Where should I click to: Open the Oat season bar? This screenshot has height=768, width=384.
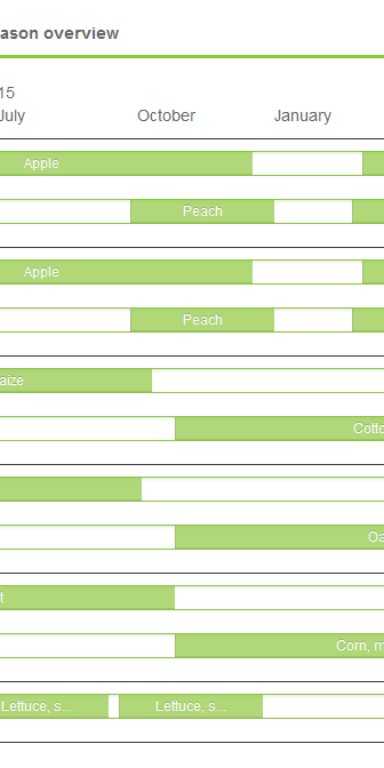pyautogui.click(x=280, y=537)
